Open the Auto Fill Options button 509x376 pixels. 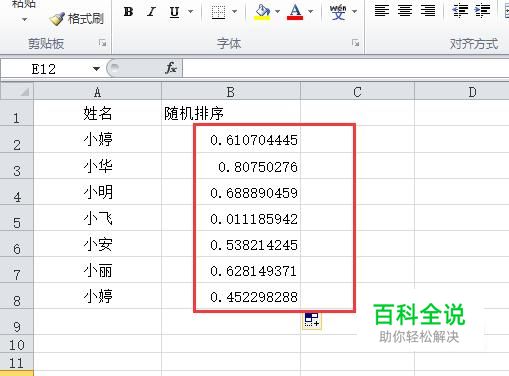coord(312,320)
